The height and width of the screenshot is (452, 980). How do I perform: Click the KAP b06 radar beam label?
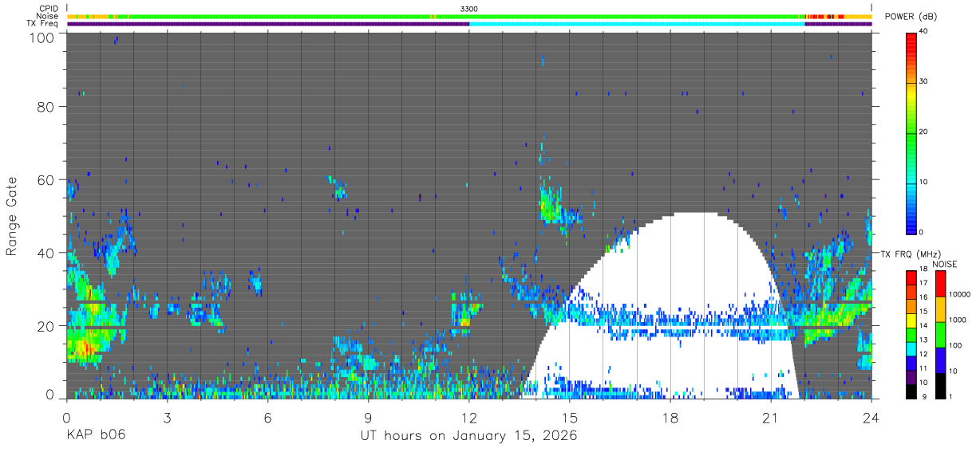96,435
